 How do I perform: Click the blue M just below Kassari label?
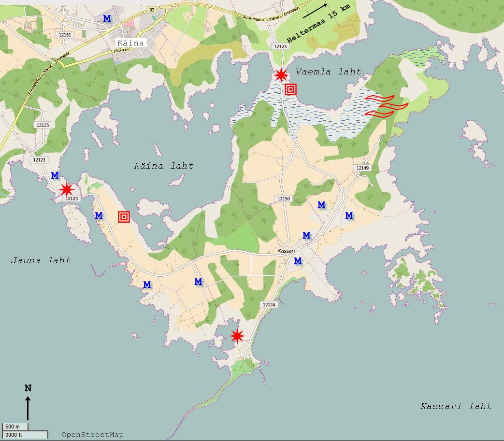[x=298, y=261]
